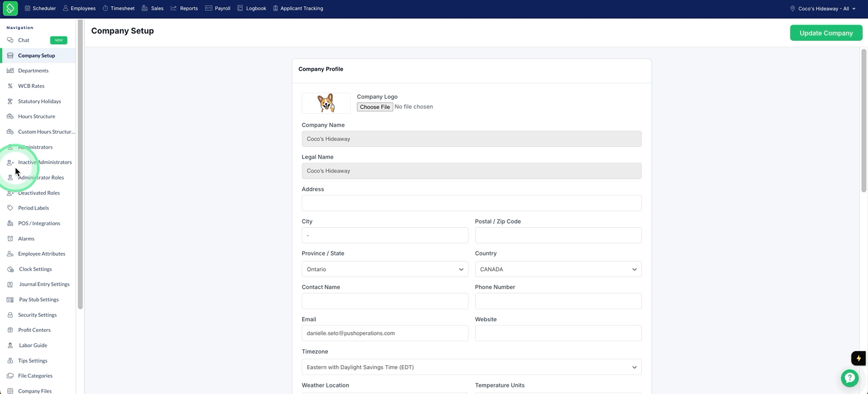This screenshot has height=394, width=868.
Task: Open the green help question-mark bubble
Action: (x=850, y=378)
